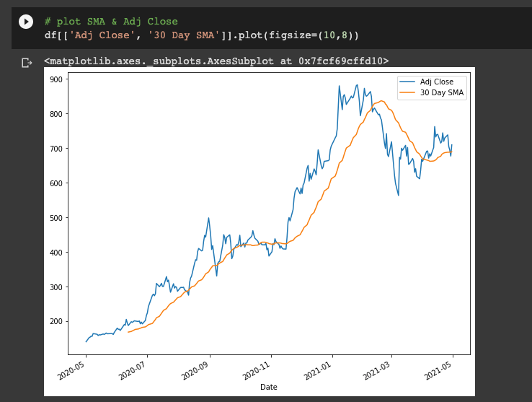The height and width of the screenshot is (402, 532).
Task: Click the '30 Day SMA' string in the code
Action: pyautogui.click(x=183, y=35)
